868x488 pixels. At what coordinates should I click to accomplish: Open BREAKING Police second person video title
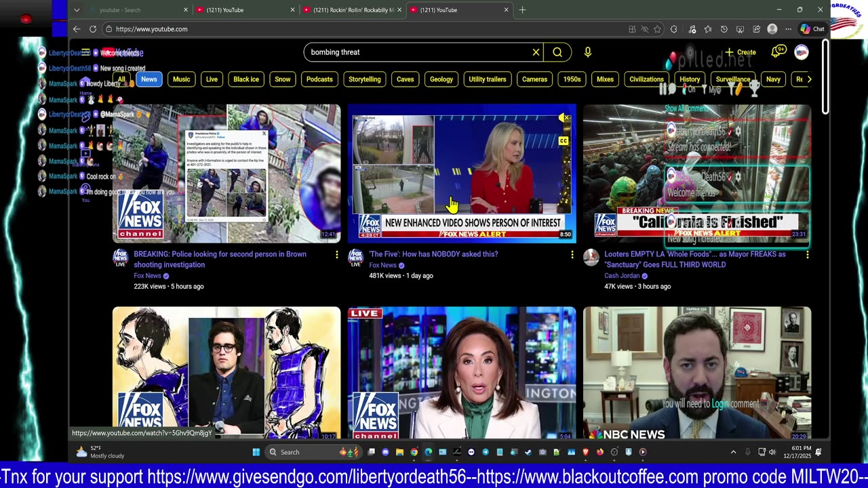coord(220,260)
